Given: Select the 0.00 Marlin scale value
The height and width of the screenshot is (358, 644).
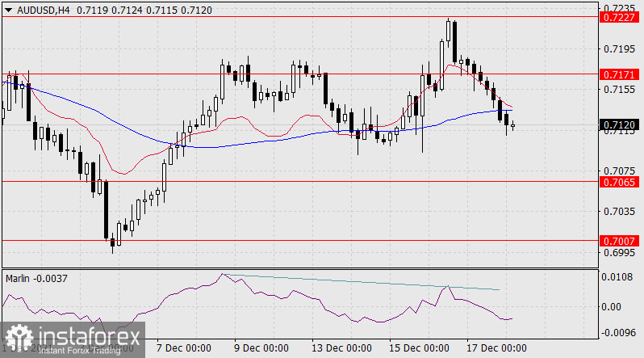Looking at the screenshot, I should coord(611,306).
